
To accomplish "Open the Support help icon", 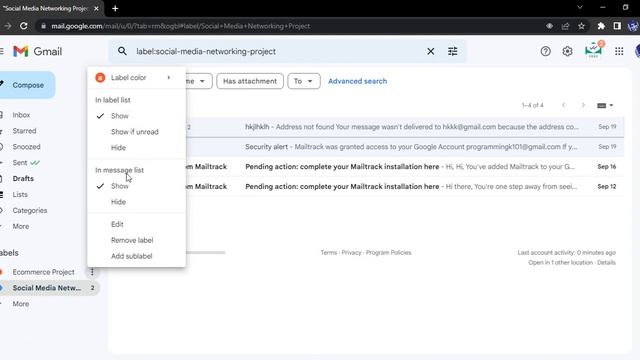I will [x=545, y=51].
